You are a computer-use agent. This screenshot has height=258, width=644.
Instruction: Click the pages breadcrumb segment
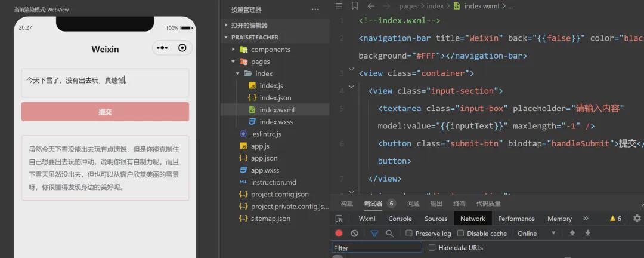click(408, 6)
